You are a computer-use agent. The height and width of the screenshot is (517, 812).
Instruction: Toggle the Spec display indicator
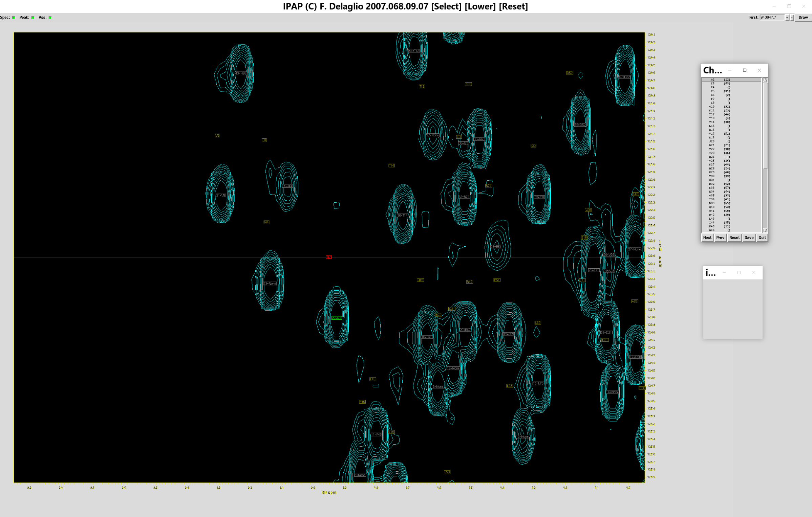[x=13, y=17]
